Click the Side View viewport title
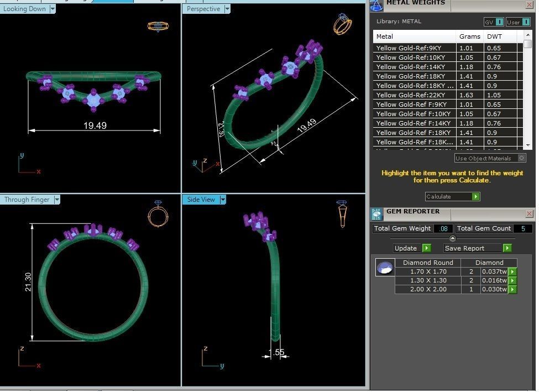The width and height of the screenshot is (539, 392). pyautogui.click(x=201, y=200)
